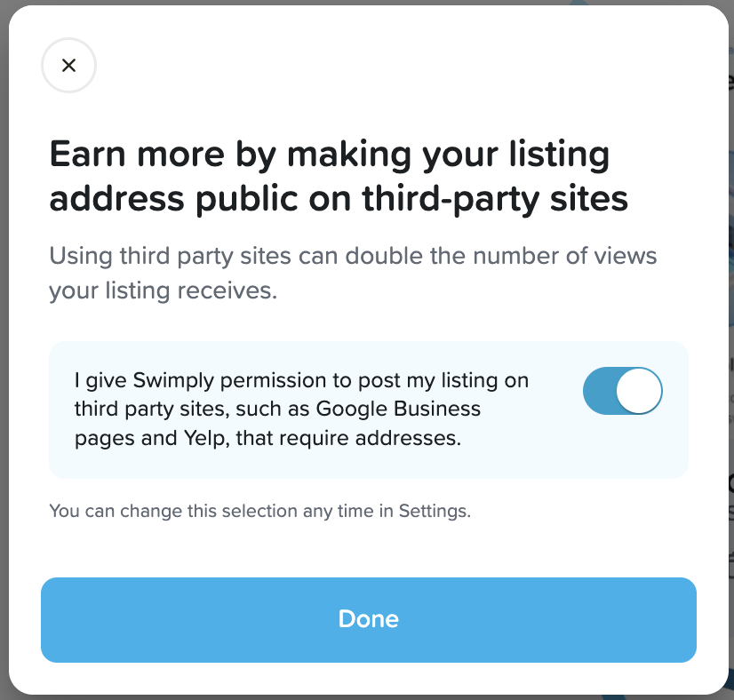The width and height of the screenshot is (734, 700).
Task: Click 'address public' in the bold heading
Action: 169,198
